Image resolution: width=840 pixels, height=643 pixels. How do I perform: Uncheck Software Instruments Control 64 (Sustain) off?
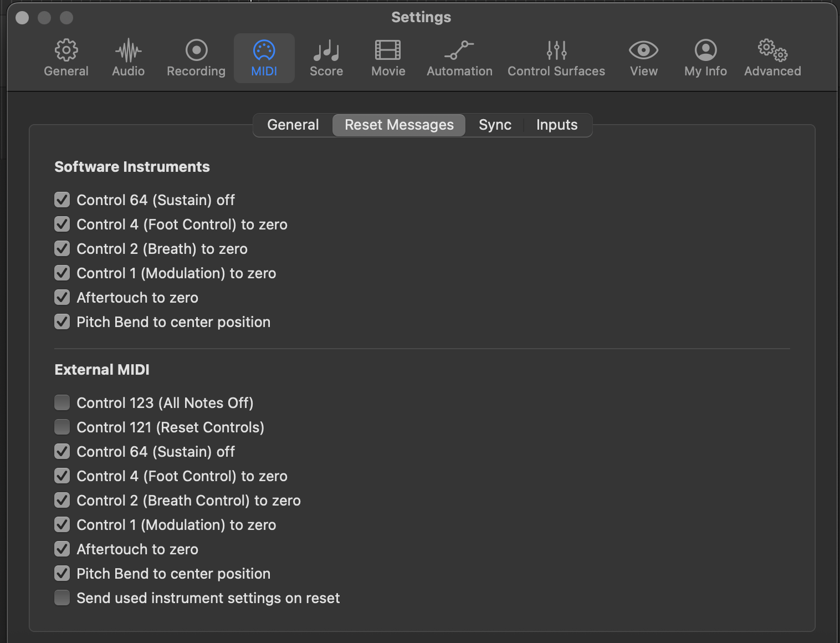62,200
